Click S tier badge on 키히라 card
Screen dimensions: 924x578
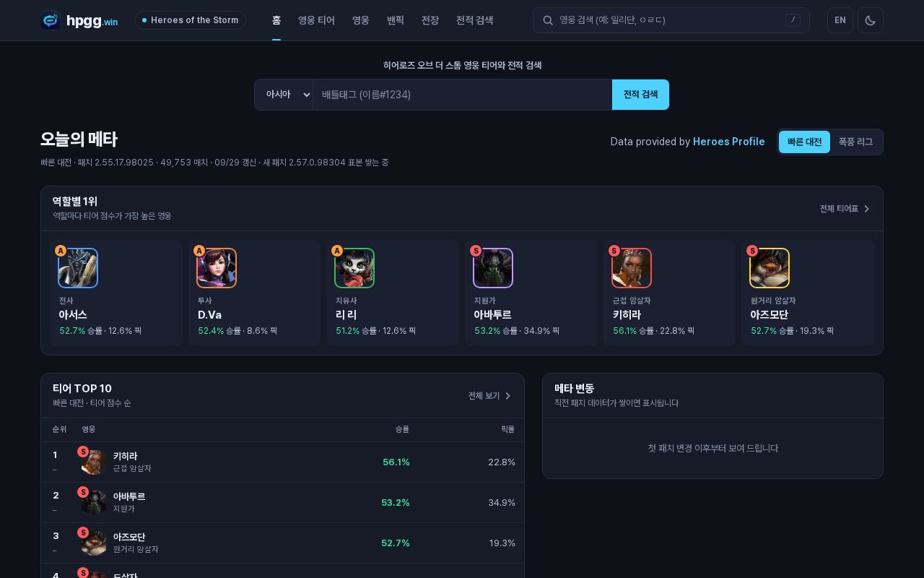tap(614, 251)
